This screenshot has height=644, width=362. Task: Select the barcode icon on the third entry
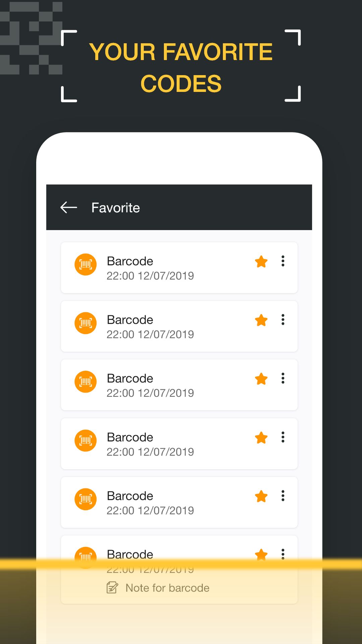click(85, 382)
